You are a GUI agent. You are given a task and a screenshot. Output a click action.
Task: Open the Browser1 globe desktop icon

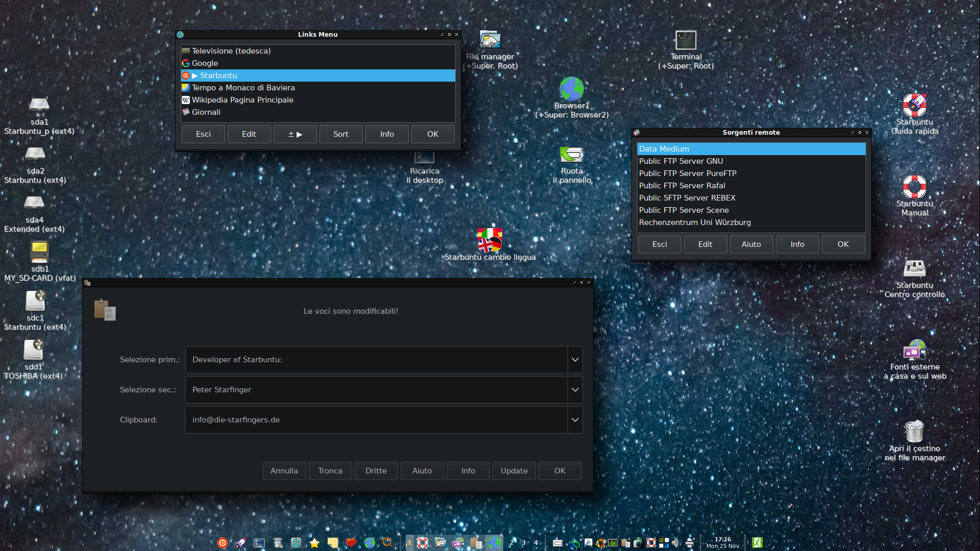[x=572, y=89]
